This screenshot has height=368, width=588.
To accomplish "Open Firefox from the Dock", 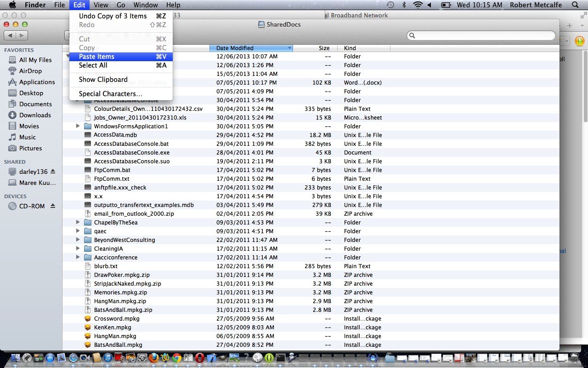I will point(154,358).
